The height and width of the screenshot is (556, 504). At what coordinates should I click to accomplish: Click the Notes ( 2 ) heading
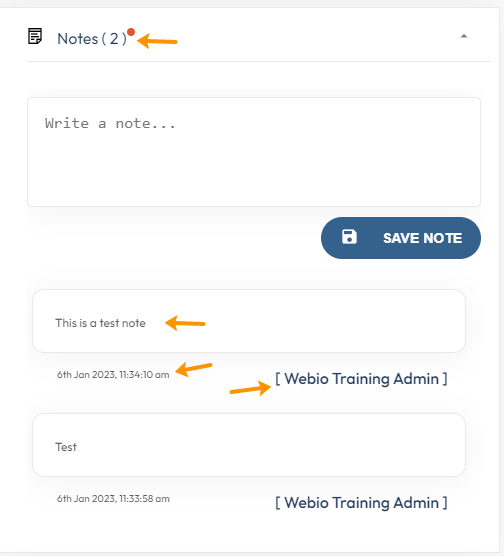(x=92, y=39)
